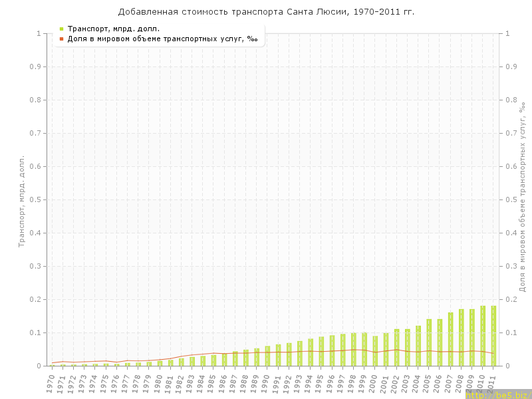532x399 pixels.
Task: Click the 1970 year label on x-axis
Action: (51, 384)
